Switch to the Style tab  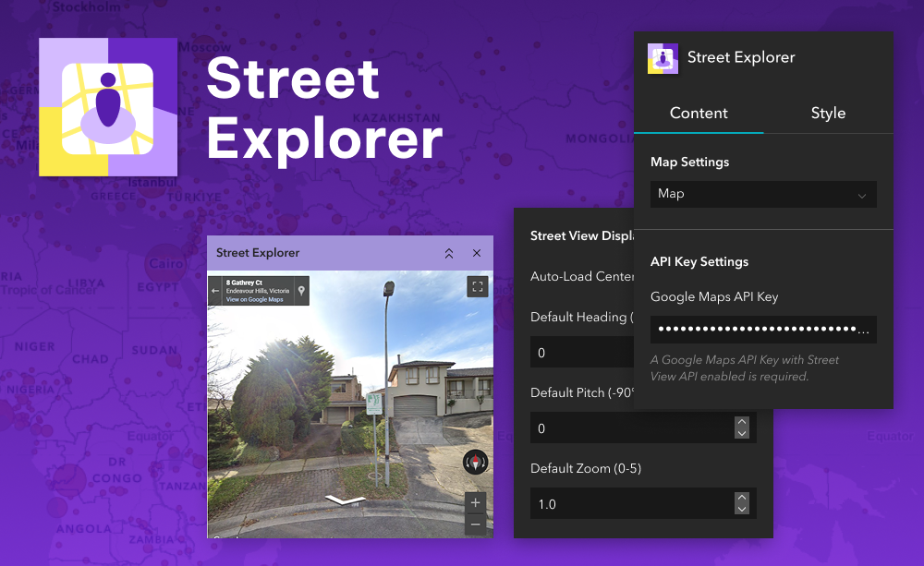[828, 113]
